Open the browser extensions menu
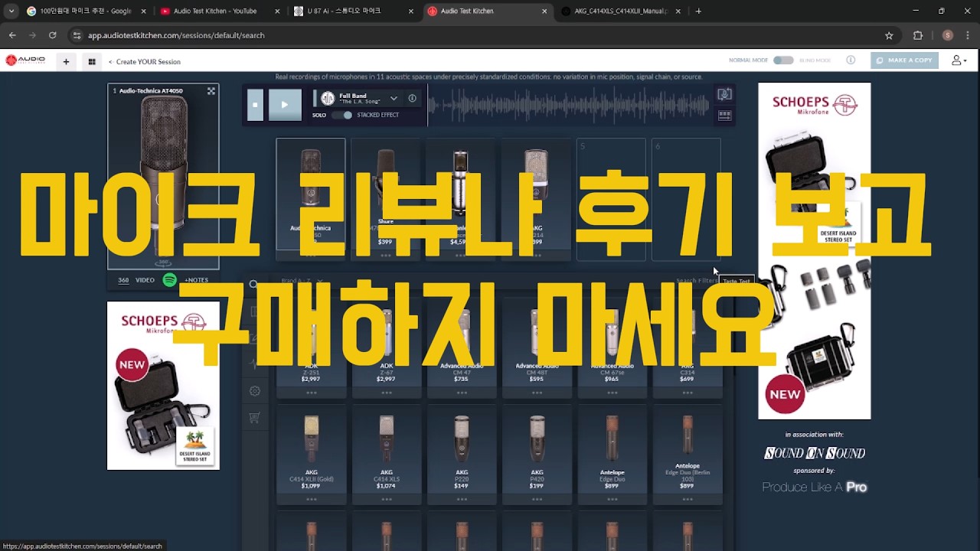The height and width of the screenshot is (551, 980). pyautogui.click(x=918, y=35)
